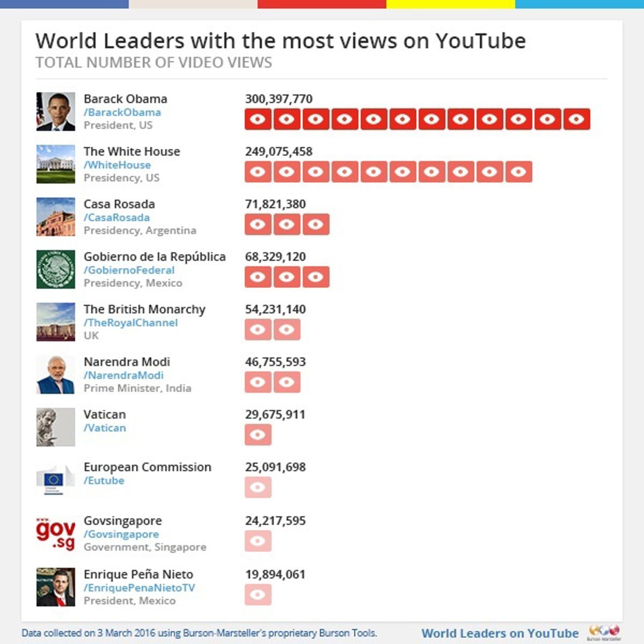
Task: Visit the /CasaRosada YouTube channel
Action: [x=116, y=217]
